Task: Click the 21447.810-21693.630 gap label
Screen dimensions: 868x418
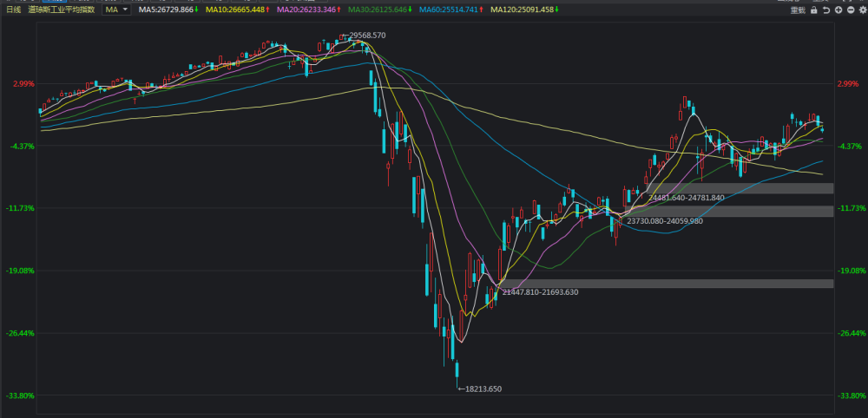Action: [540, 292]
